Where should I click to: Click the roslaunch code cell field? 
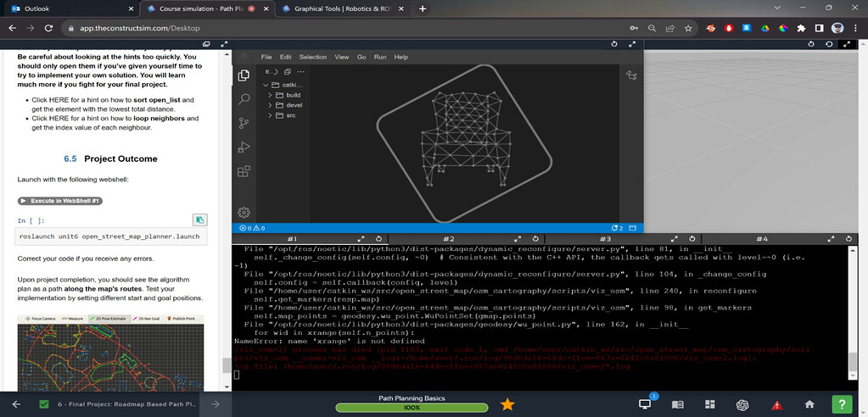coord(110,237)
